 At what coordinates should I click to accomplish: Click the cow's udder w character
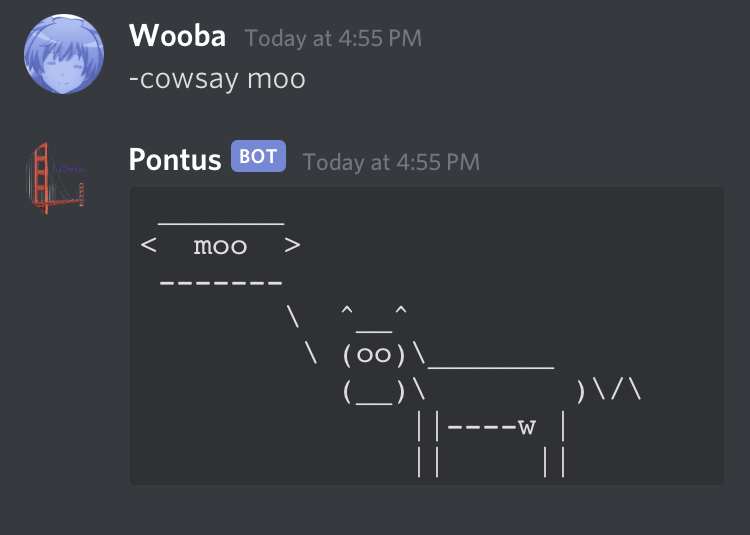[x=527, y=427]
